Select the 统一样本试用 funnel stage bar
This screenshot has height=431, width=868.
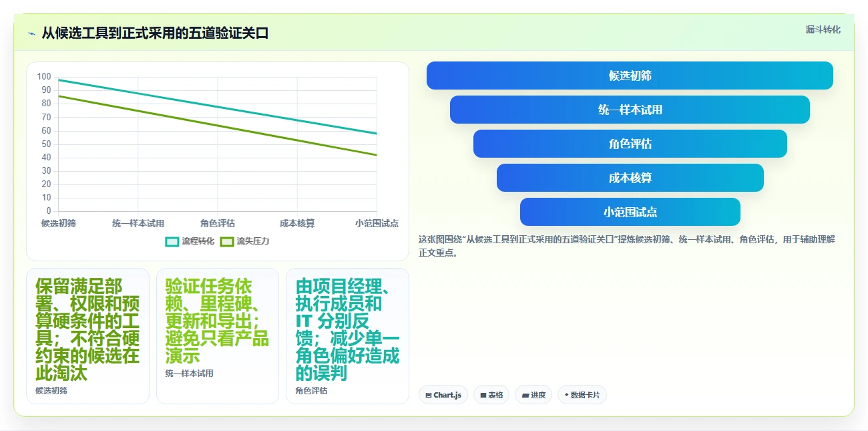click(630, 110)
